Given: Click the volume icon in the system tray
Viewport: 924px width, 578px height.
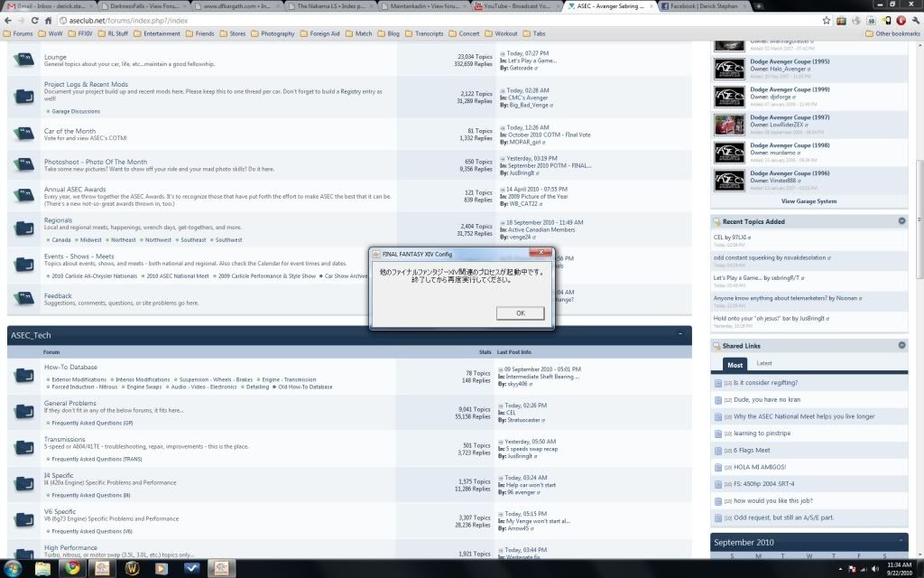Looking at the screenshot, I should click(x=875, y=569).
